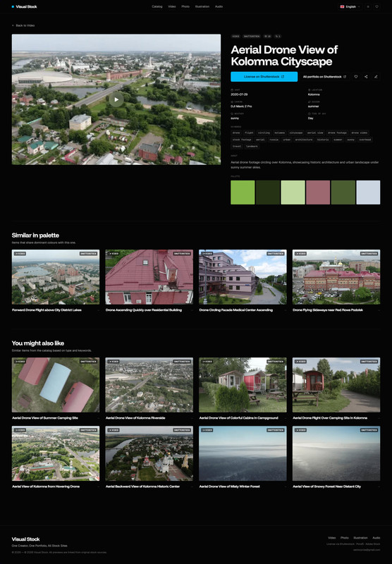Click the share icon in the action row

[366, 77]
